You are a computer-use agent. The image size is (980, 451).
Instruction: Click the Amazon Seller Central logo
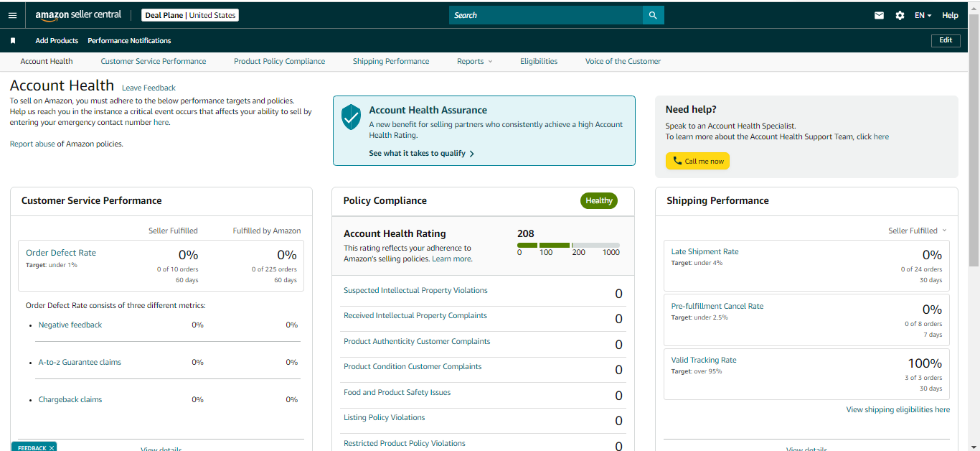click(78, 15)
